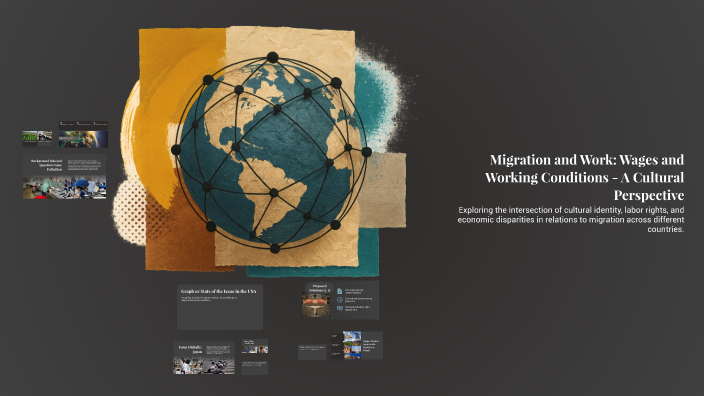
Task: Click the circular check icon in Proposed Solutions
Action: (339, 299)
